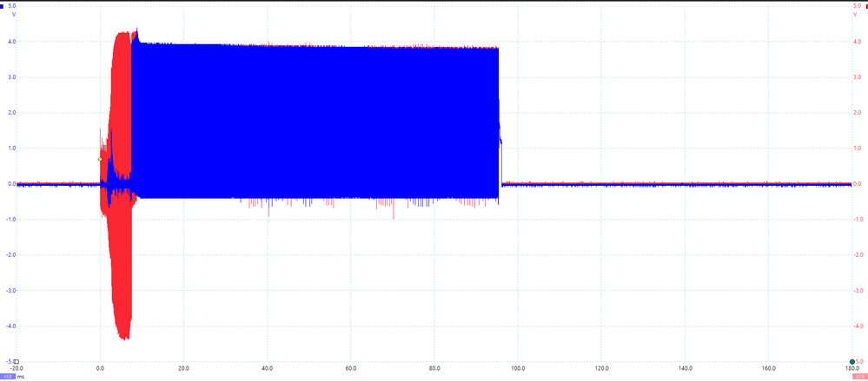Click the red -3.0 volt axis label
Image resolution: width=868 pixels, height=382 pixels.
point(857,290)
